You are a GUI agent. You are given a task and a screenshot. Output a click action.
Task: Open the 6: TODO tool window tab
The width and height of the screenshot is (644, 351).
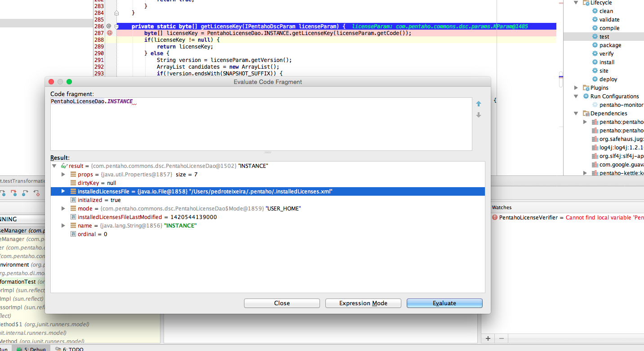click(69, 348)
